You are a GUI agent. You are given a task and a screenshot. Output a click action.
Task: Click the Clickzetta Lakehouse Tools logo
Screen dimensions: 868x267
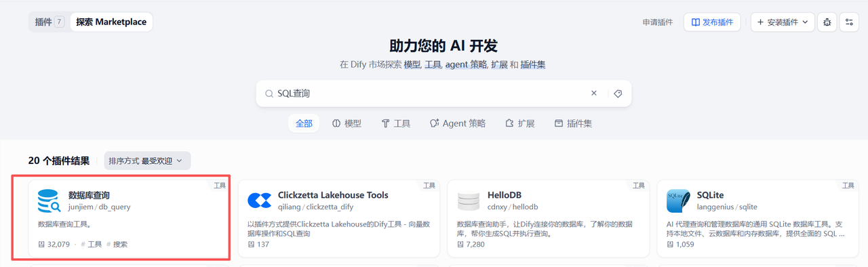259,201
